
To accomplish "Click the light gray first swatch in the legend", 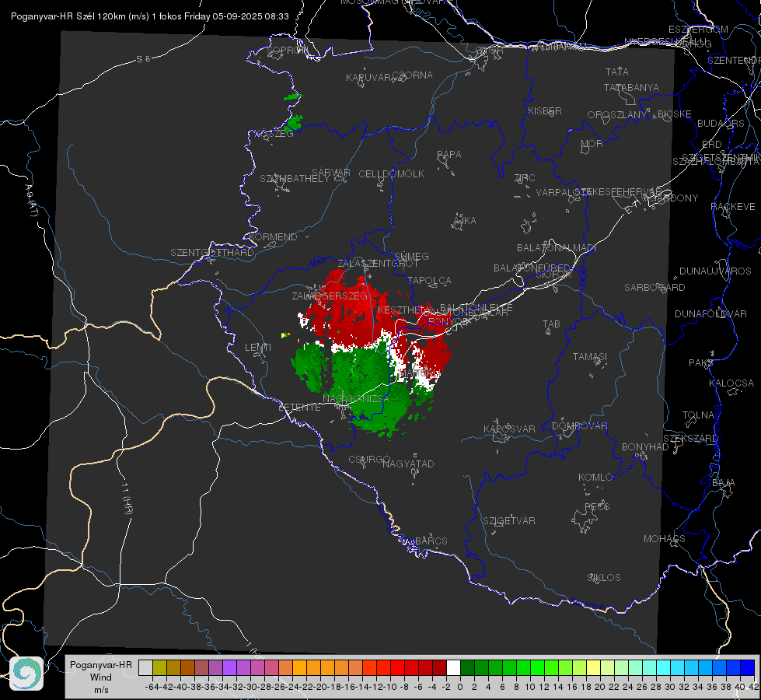I will coord(145,667).
